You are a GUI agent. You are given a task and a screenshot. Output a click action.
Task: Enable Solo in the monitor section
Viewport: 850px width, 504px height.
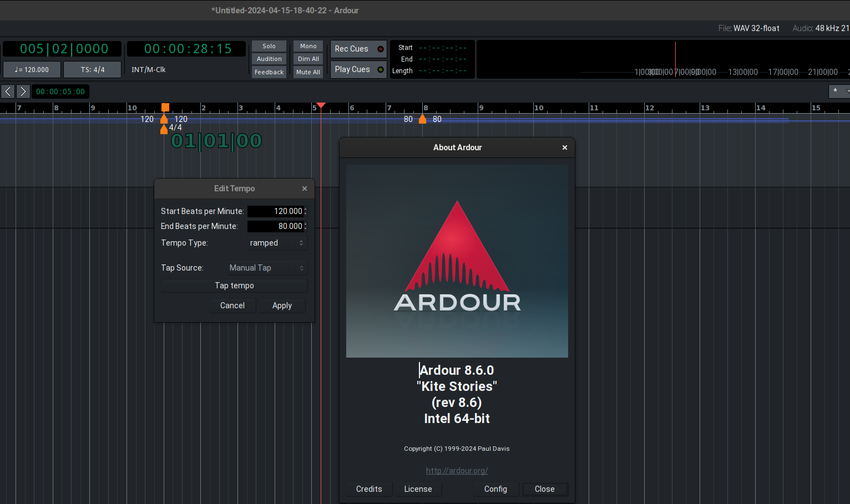click(269, 46)
